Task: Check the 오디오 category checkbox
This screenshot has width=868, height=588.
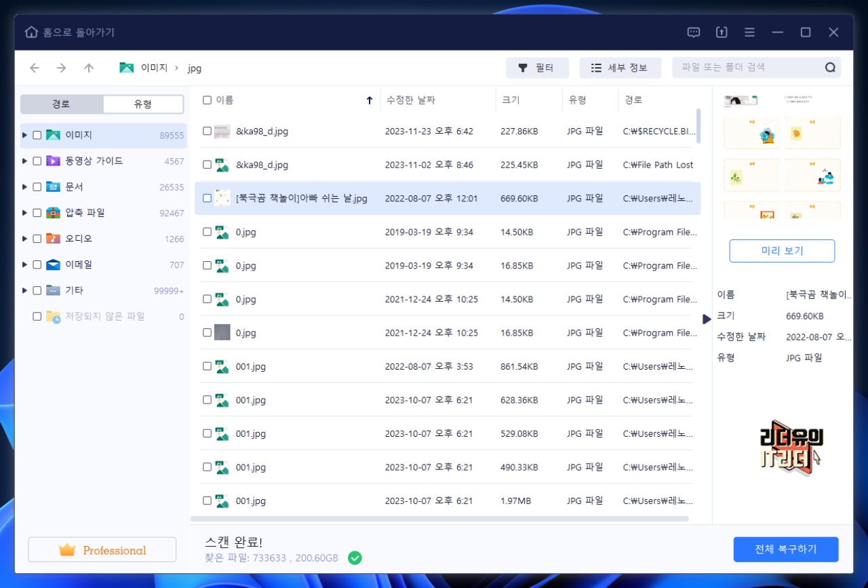Action: point(37,239)
